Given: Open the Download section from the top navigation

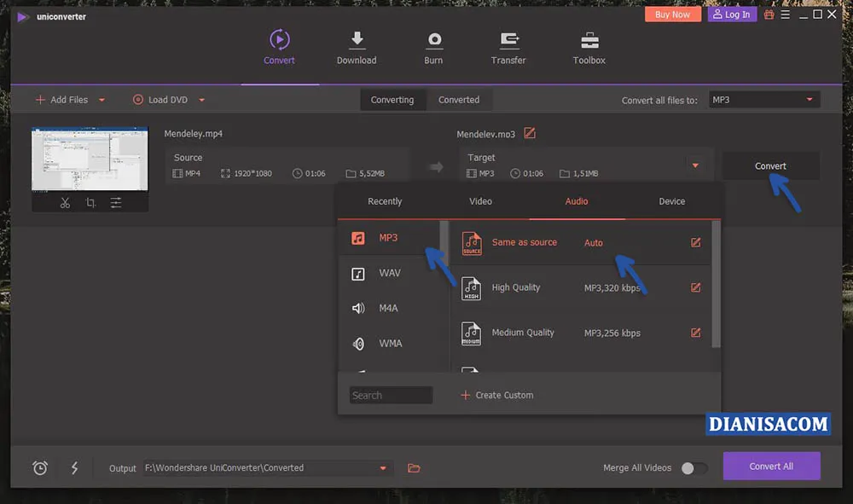Looking at the screenshot, I should click(x=357, y=47).
